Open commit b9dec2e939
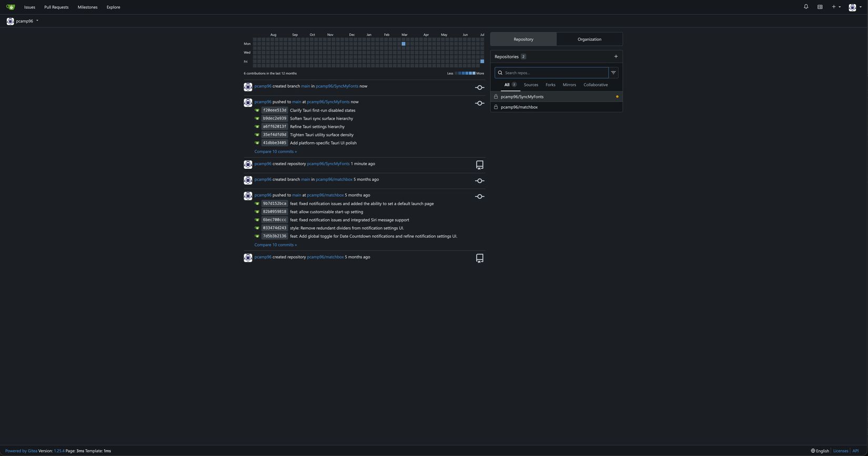The width and height of the screenshot is (868, 456). click(x=275, y=118)
